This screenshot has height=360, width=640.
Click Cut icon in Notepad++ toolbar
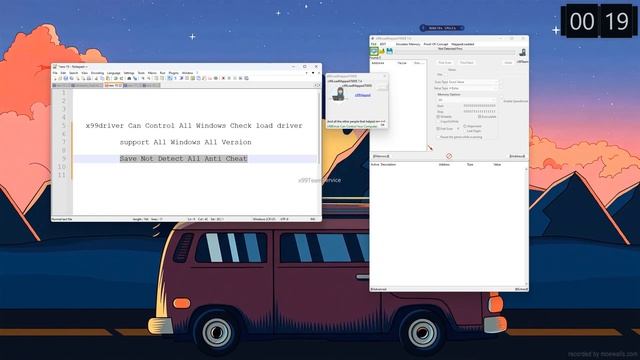(96, 78)
